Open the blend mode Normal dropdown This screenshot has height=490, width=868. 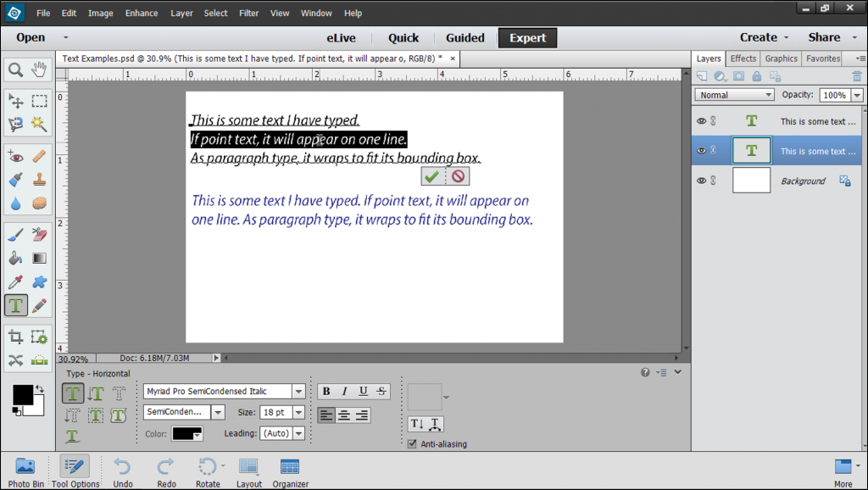pyautogui.click(x=733, y=95)
